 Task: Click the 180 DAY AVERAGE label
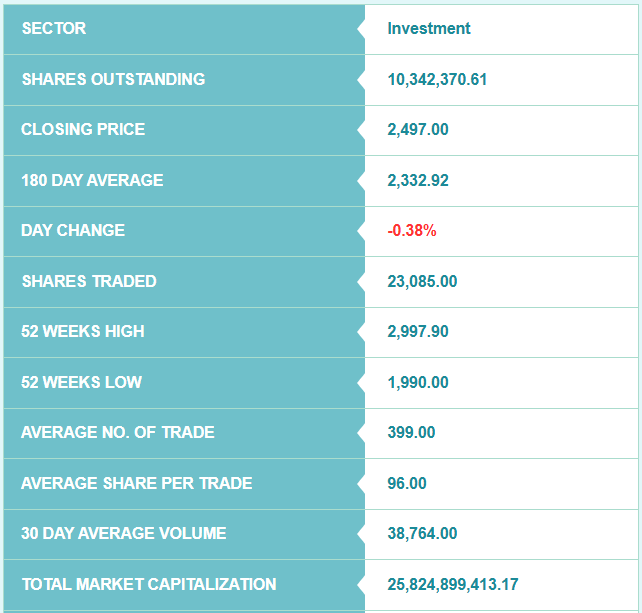coord(92,180)
